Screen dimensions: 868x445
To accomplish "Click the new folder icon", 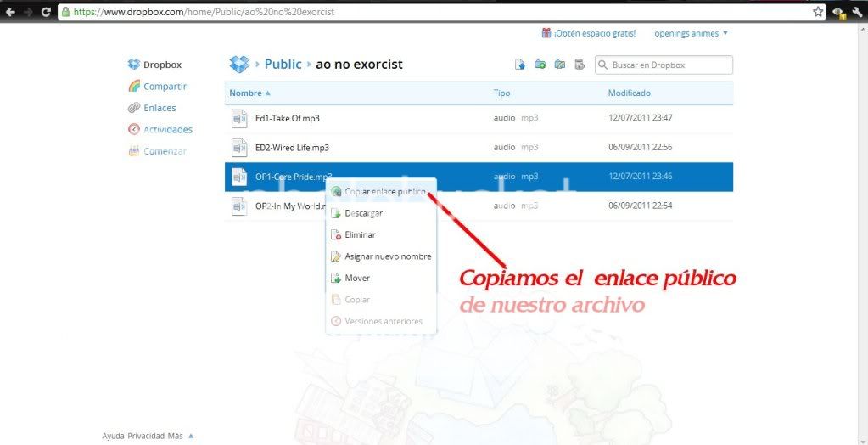I will pyautogui.click(x=540, y=65).
